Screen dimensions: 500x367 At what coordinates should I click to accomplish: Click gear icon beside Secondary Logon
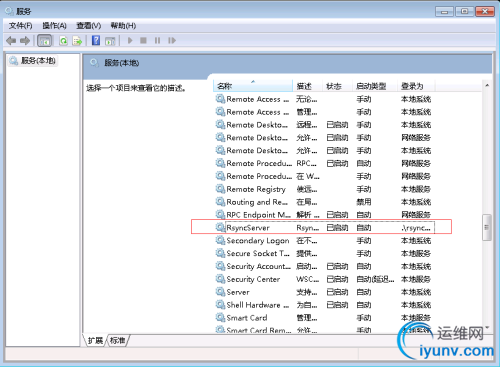pyautogui.click(x=220, y=240)
